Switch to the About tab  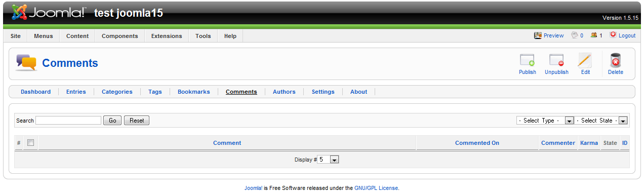pos(359,92)
